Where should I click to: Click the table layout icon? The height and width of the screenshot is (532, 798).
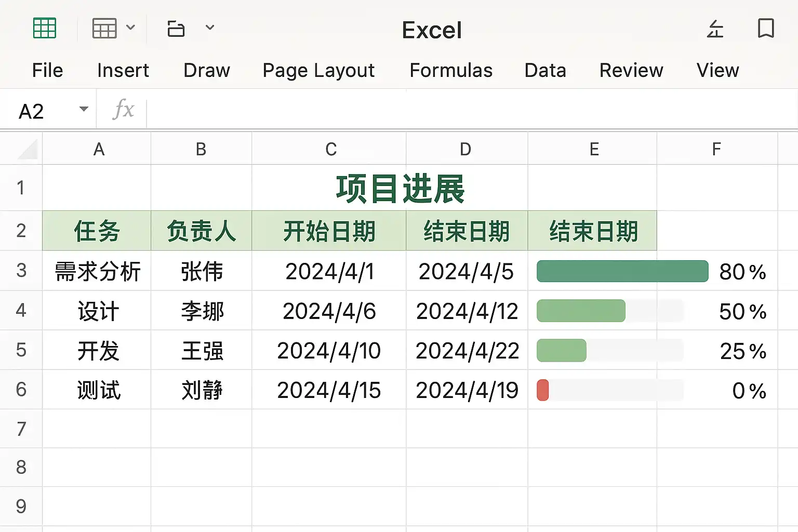[104, 28]
